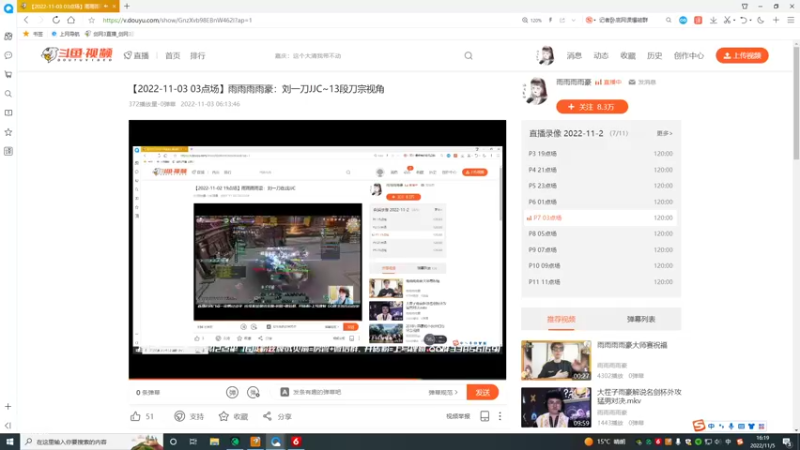Click the sidebar add plus icon

pos(8,407)
